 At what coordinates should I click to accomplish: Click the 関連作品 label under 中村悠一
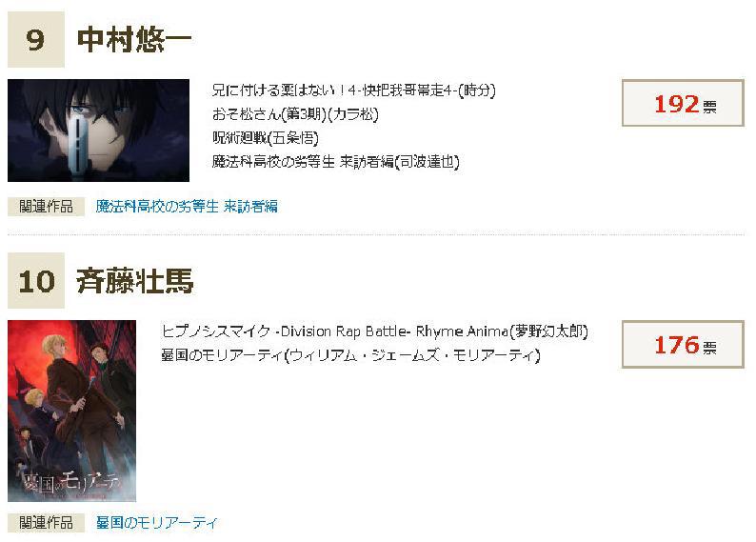click(x=47, y=207)
